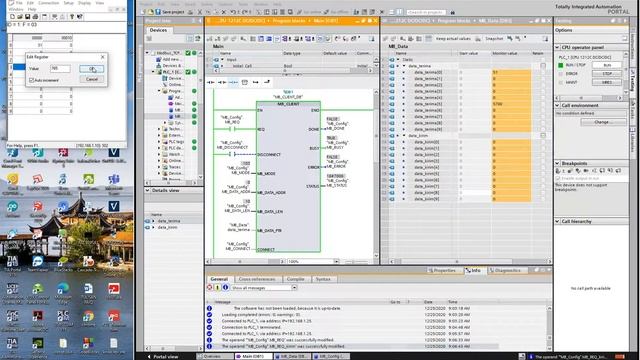Open Setup menu in Modbus tool window
This screenshot has height=360, width=640.
coord(69,3)
